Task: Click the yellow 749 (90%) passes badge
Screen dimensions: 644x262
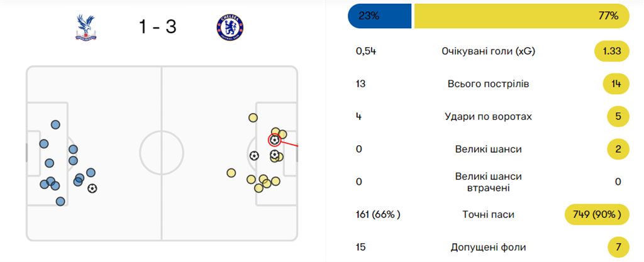Action: coord(597,214)
